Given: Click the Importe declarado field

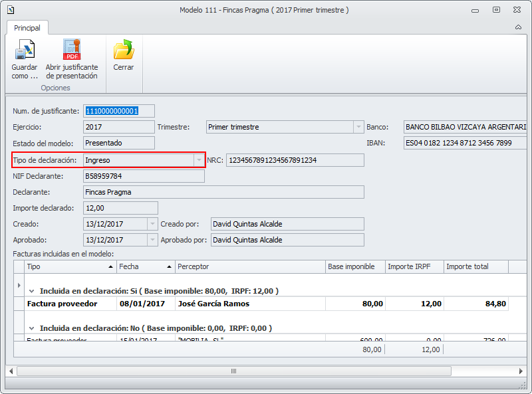Looking at the screenshot, I should (120, 208).
